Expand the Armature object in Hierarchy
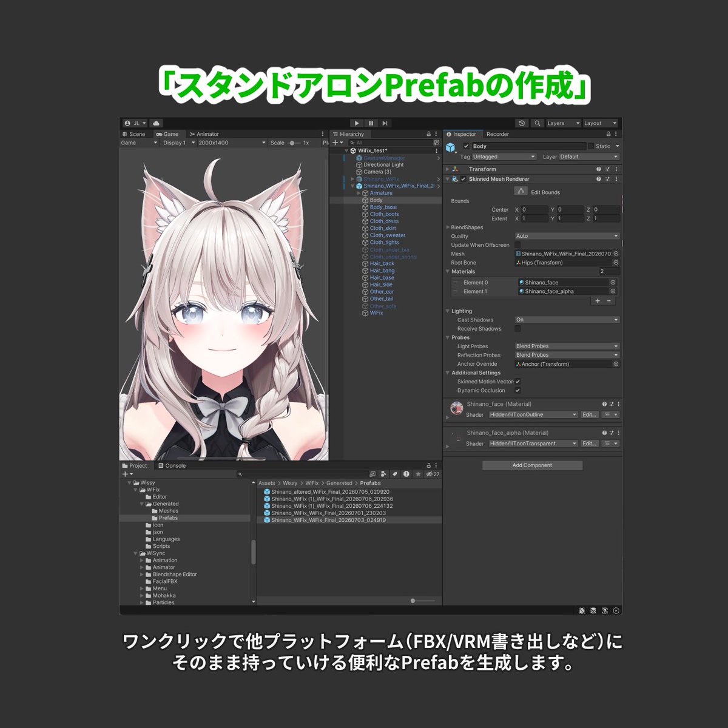The image size is (728, 728). pos(359,193)
